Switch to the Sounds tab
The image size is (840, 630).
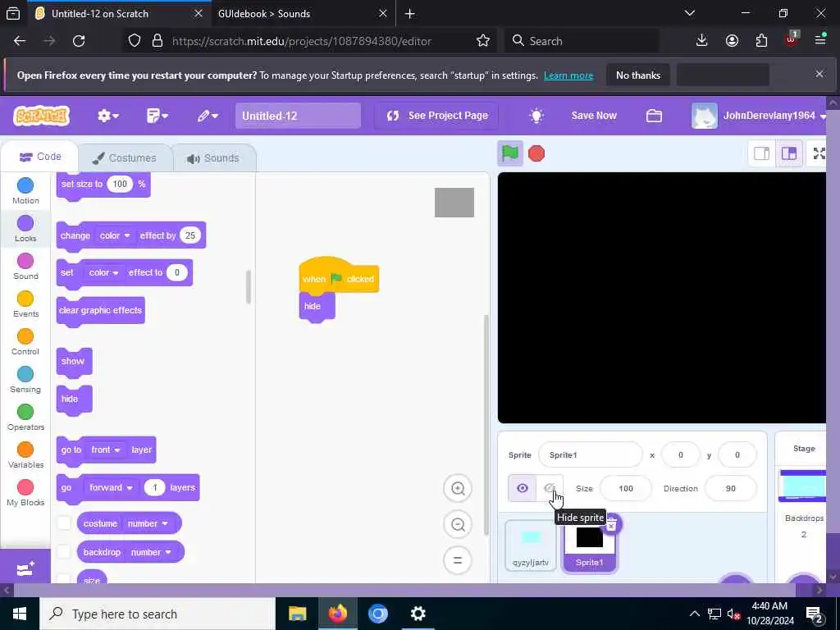coord(213,158)
